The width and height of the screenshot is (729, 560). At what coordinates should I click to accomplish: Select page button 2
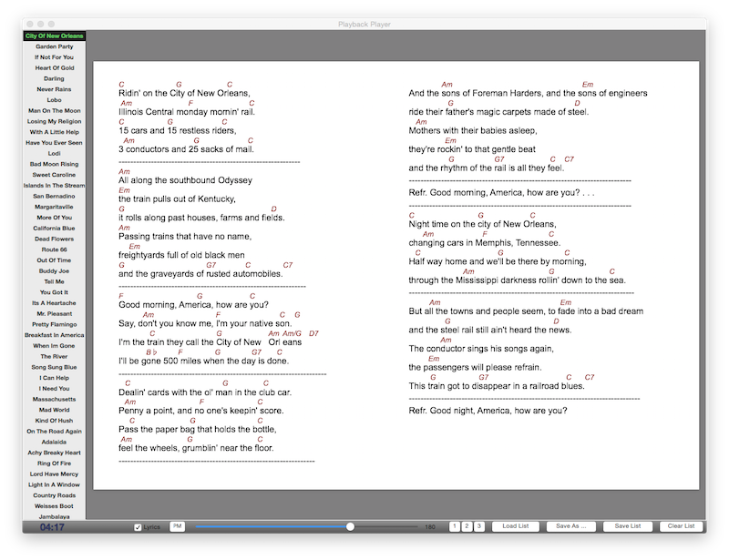[x=467, y=526]
